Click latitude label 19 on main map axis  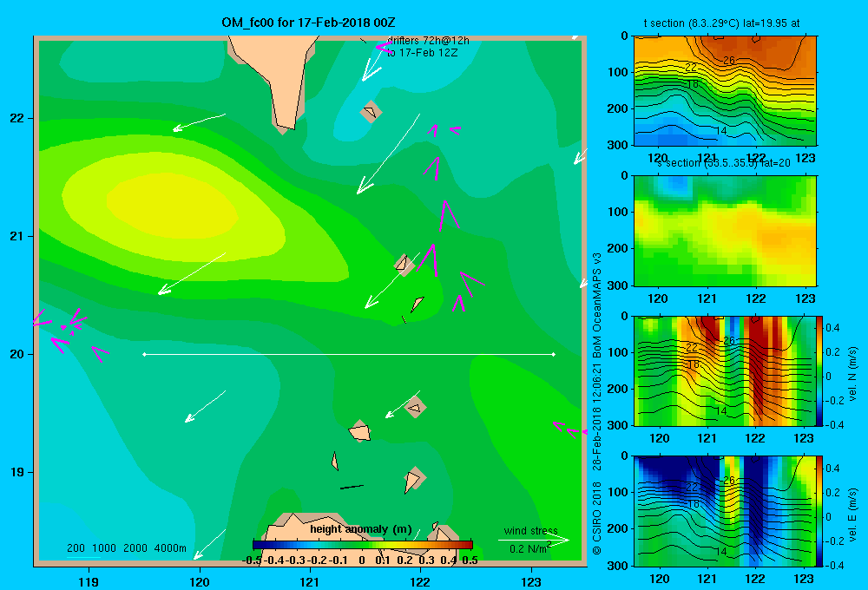[17, 472]
